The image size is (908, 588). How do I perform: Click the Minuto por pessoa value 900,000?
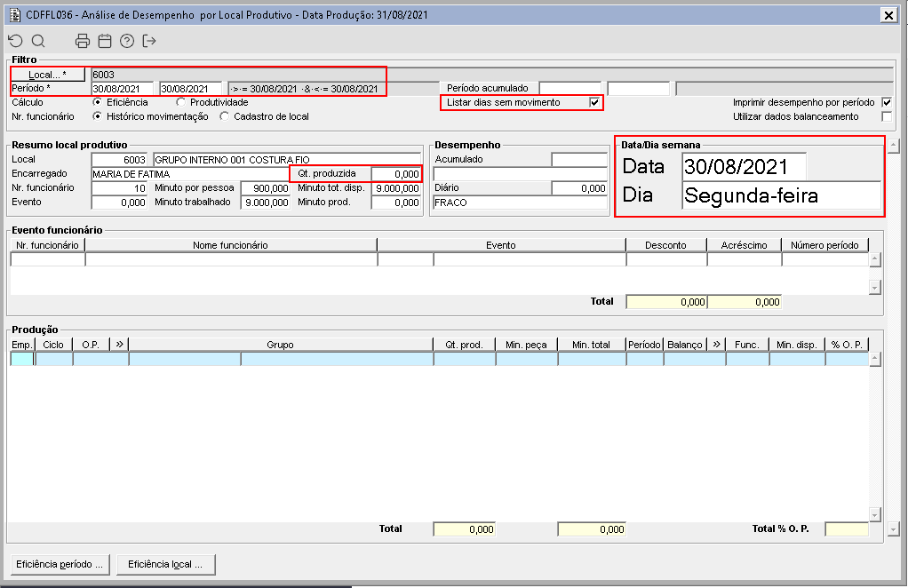pos(266,188)
